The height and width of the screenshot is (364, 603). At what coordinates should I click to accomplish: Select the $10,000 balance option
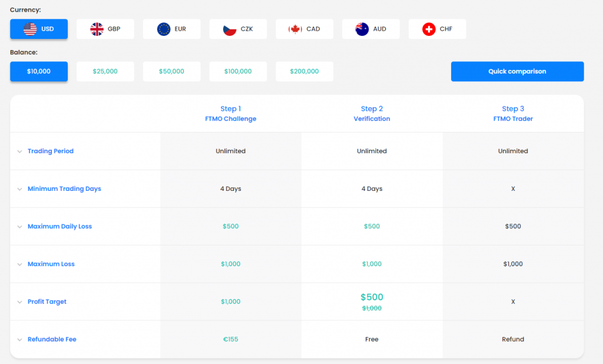pos(39,71)
